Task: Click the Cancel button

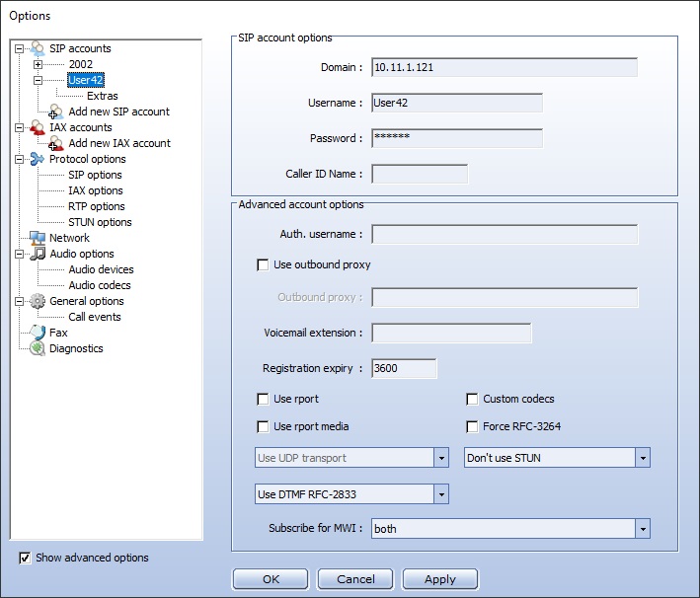Action: (x=355, y=579)
